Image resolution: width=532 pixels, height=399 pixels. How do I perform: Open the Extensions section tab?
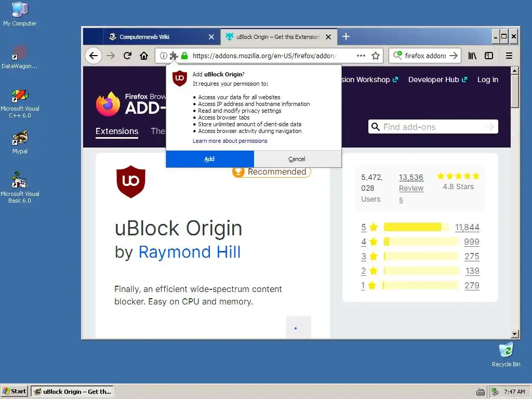coord(117,131)
